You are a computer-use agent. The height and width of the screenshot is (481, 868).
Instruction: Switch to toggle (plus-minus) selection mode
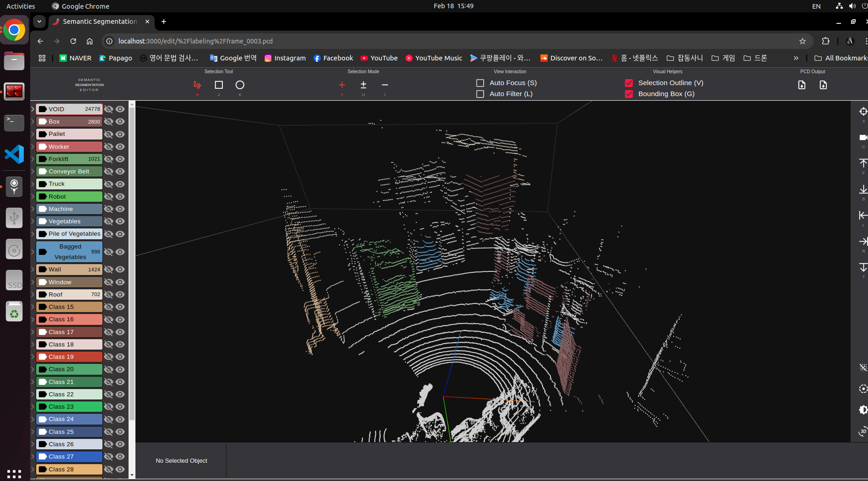(x=363, y=85)
